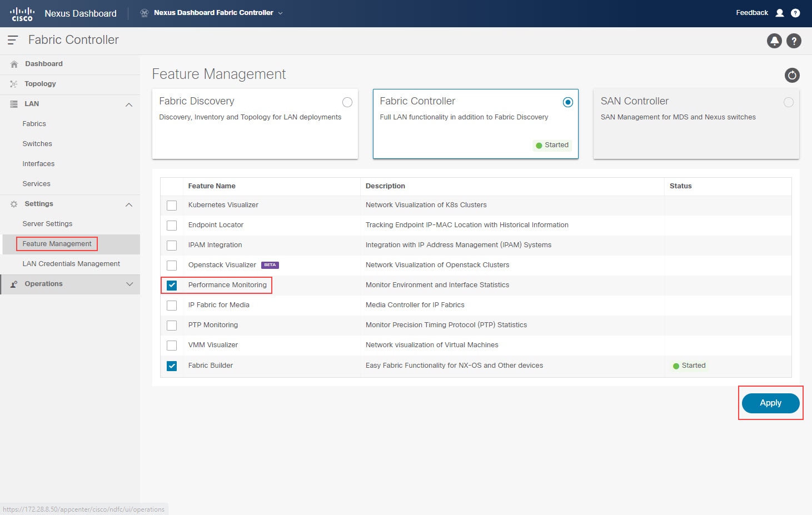Image resolution: width=812 pixels, height=515 pixels.
Task: Click the BETA badge next to Openstack Visualizer
Action: pos(270,265)
